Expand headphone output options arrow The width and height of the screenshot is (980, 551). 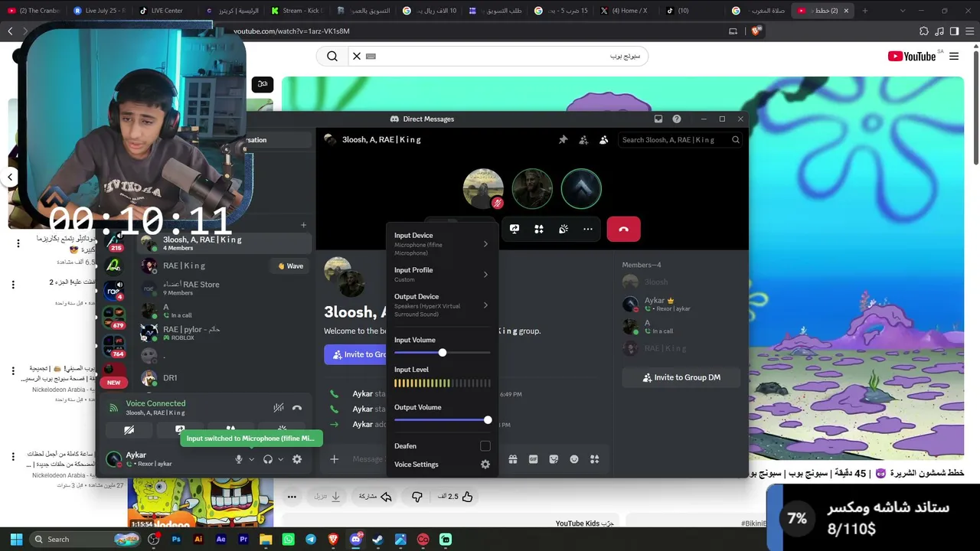[x=280, y=459]
